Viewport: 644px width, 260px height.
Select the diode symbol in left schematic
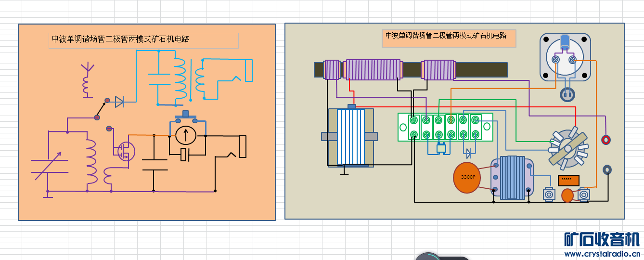120,102
